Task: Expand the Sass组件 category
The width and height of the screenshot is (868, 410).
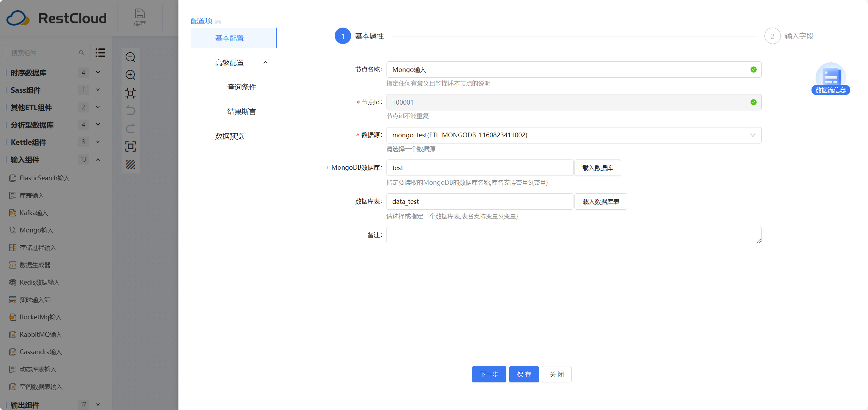Action: [98, 90]
